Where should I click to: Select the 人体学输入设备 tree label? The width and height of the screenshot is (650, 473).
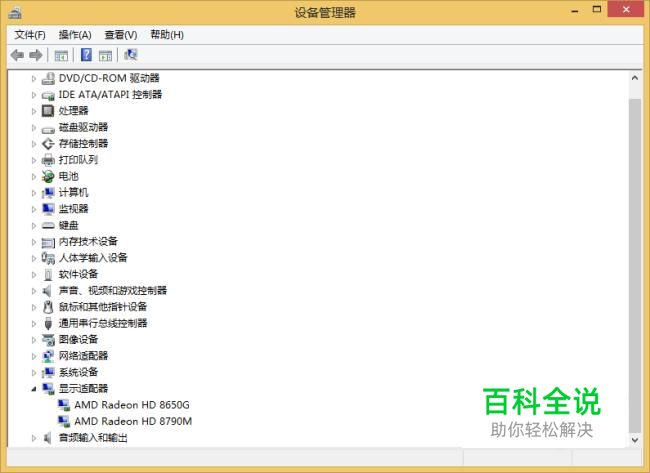pyautogui.click(x=93, y=258)
